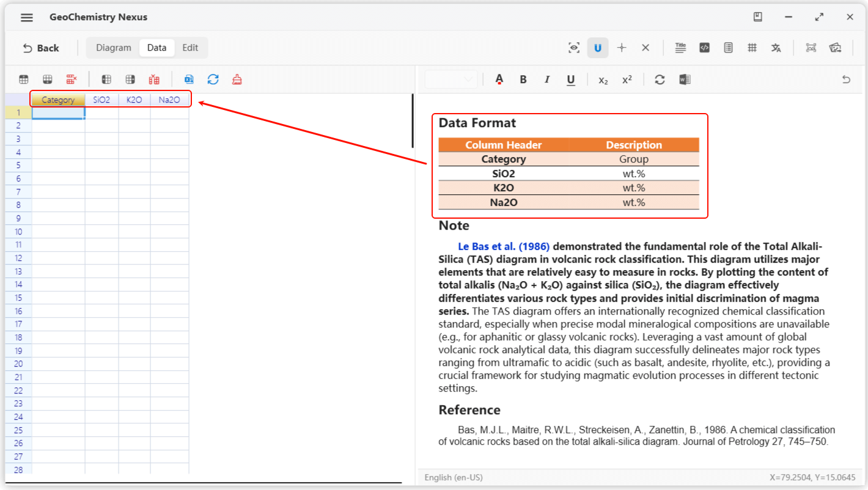Click the blue refresh data icon
The image size is (868, 490).
[213, 79]
